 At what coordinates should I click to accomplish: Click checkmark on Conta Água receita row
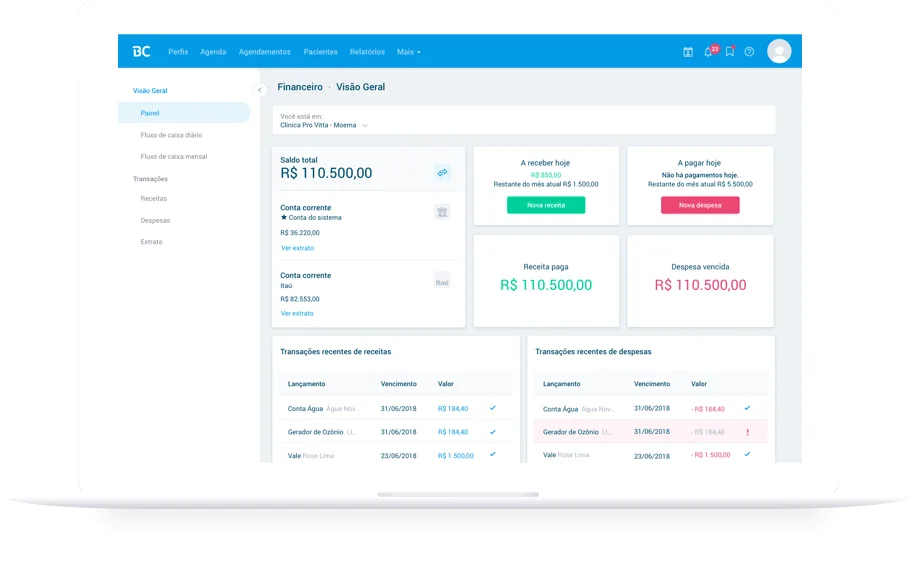[x=493, y=408]
